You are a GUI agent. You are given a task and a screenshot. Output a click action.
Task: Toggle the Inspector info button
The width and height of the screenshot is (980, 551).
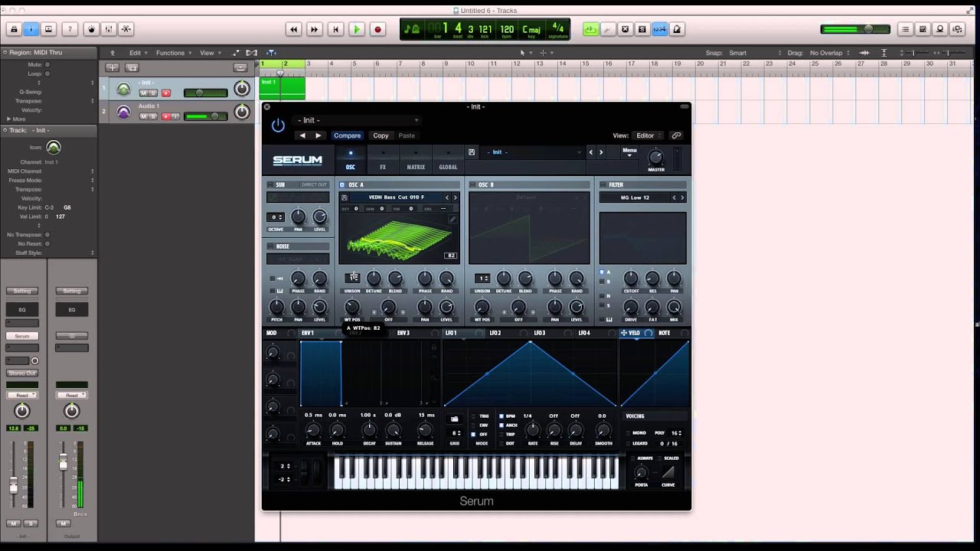pos(31,29)
